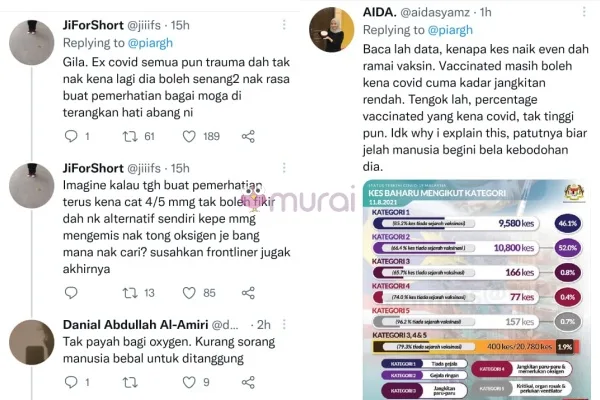Screen dimensions: 600x400
Task: Open @piargh link in AIDA's reply
Action: coord(450,30)
